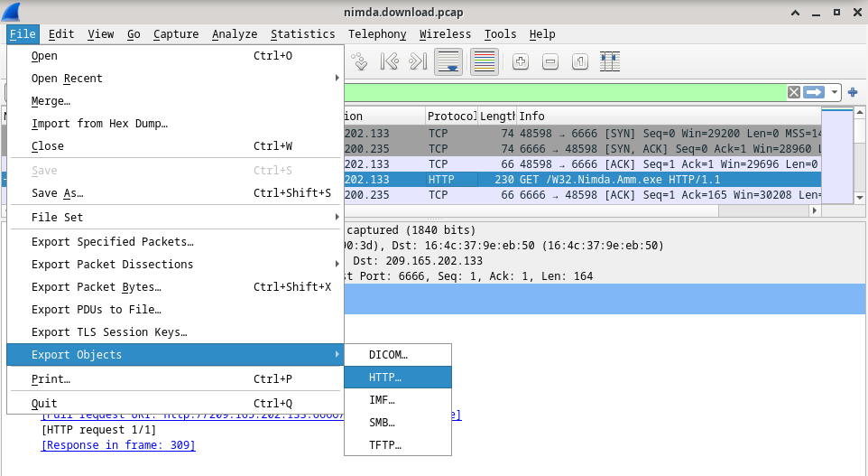Screen dimensions: 868x476
Task: Expand the File Set submenu
Action: pos(175,217)
